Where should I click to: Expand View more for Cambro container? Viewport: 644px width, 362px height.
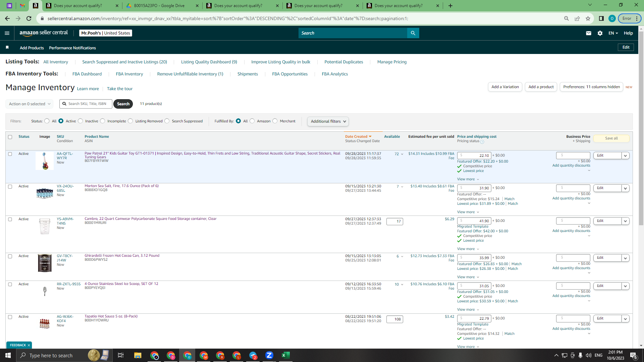[x=468, y=249]
